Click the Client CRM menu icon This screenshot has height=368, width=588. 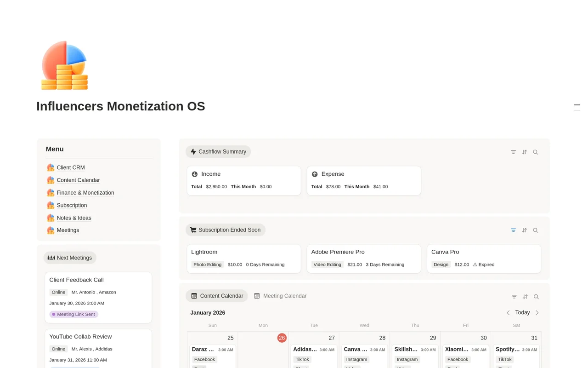pos(51,167)
